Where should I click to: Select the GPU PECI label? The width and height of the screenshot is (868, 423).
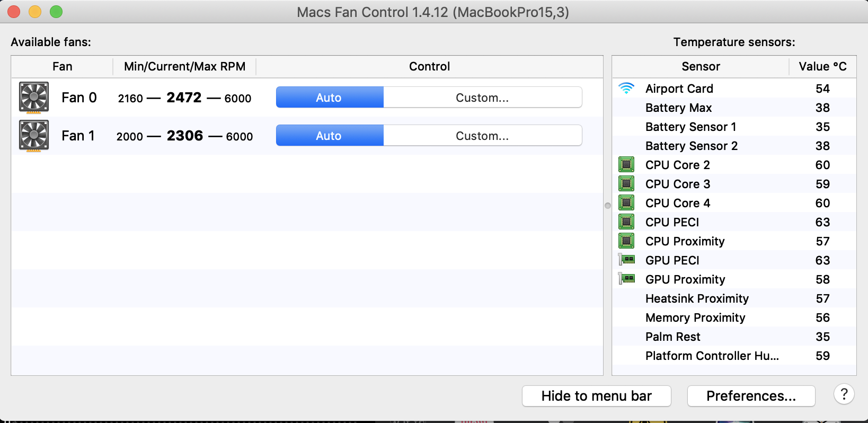click(x=672, y=260)
